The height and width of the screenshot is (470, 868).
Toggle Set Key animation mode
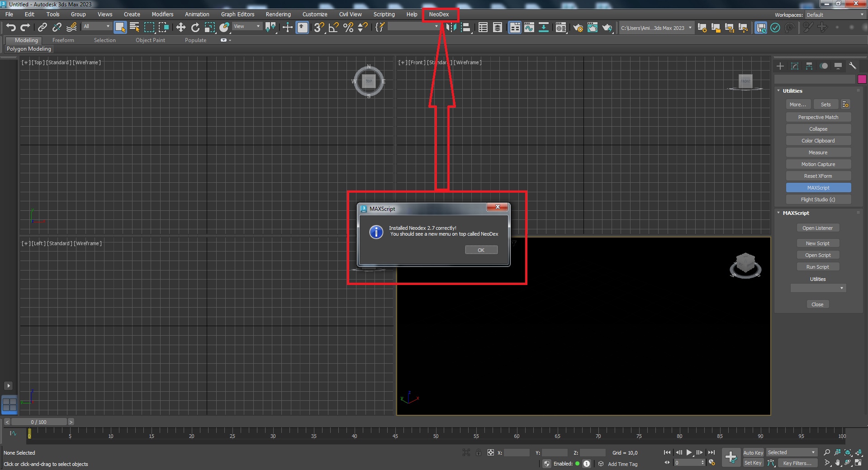[x=753, y=463]
